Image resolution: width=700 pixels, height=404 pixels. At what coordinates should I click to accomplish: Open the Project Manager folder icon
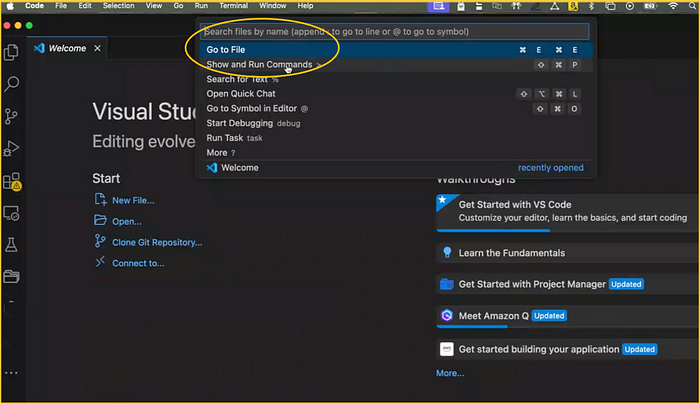click(12, 276)
